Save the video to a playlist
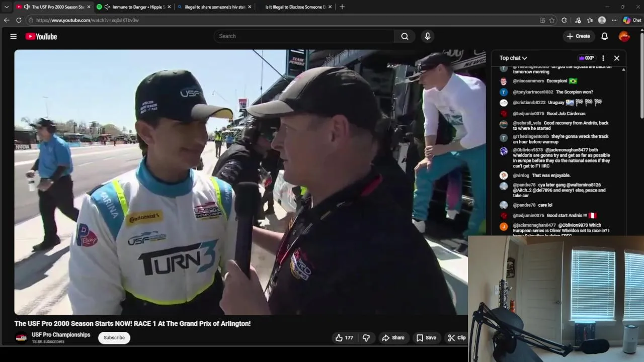 426,338
